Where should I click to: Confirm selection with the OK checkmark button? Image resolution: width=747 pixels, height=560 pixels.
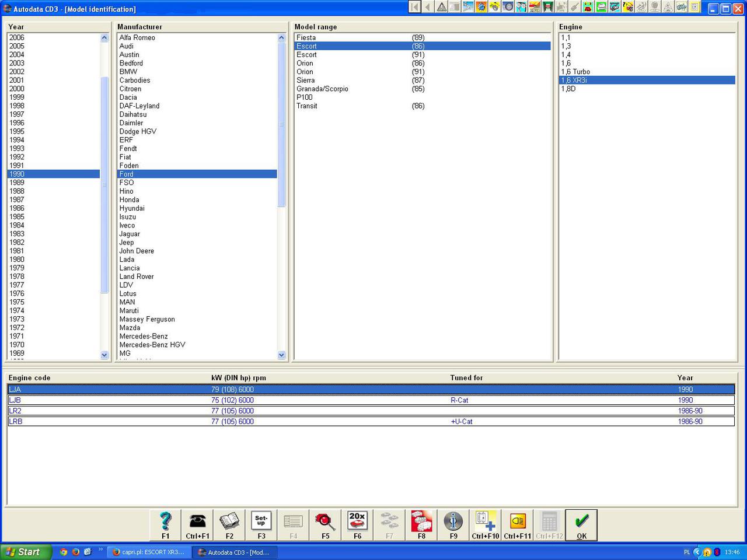[x=581, y=525]
